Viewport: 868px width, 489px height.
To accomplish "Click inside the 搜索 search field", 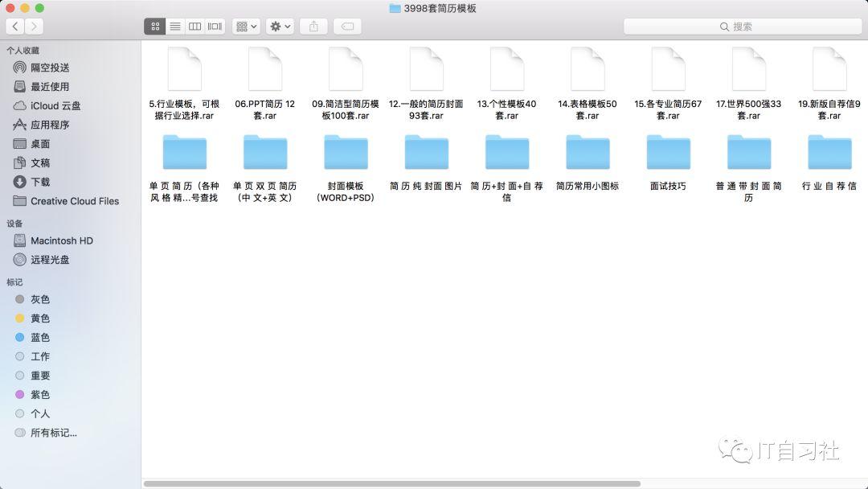I will pyautogui.click(x=743, y=26).
